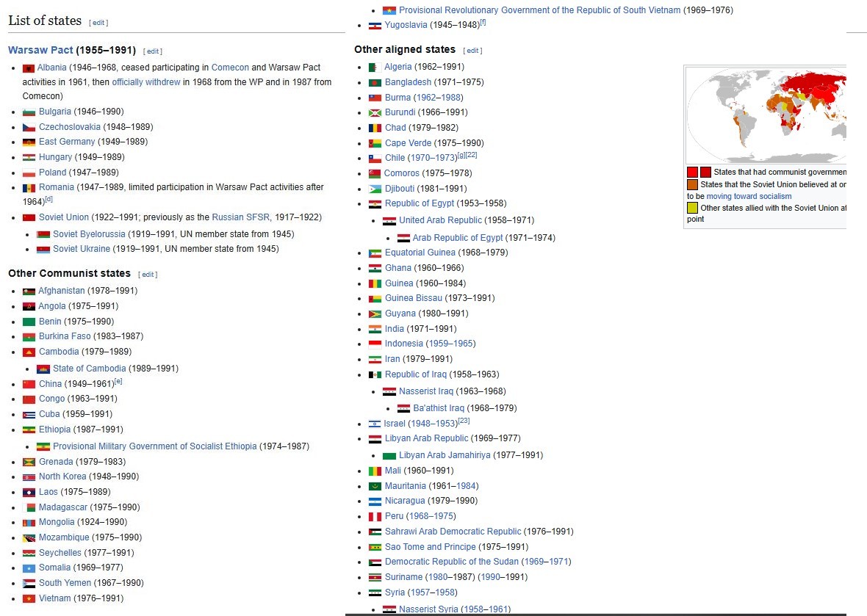This screenshot has width=867, height=616.
Task: Edit the Warsaw Pact section
Action: click(153, 51)
